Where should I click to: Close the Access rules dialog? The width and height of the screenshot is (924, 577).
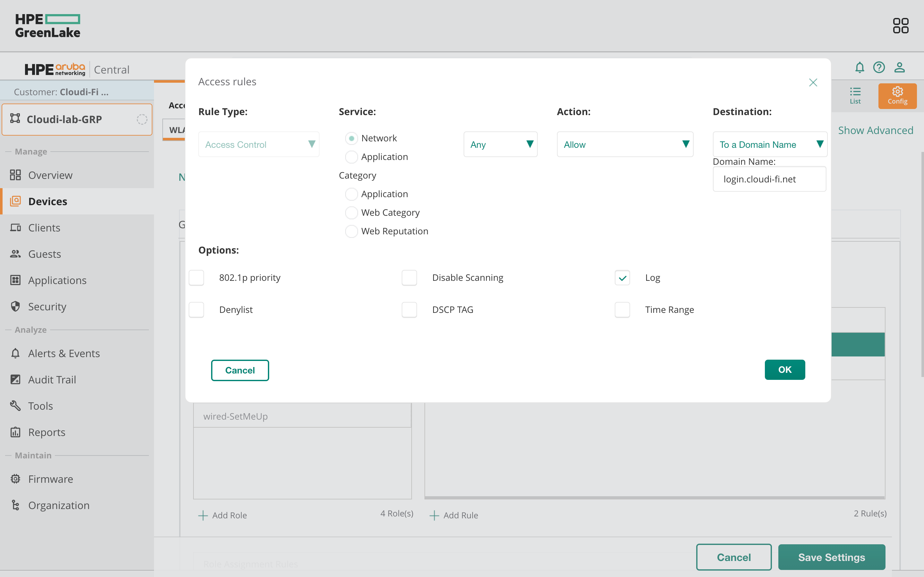pos(813,82)
